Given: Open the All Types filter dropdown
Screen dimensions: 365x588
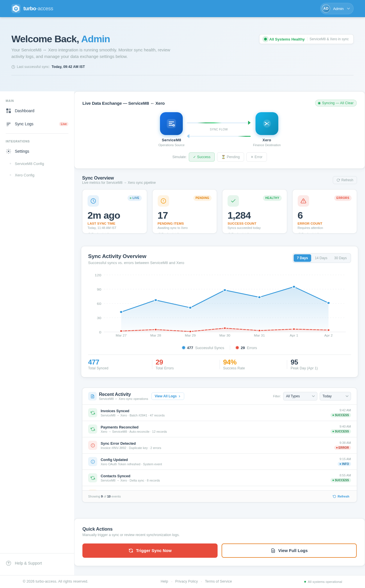Looking at the screenshot, I should [300, 396].
